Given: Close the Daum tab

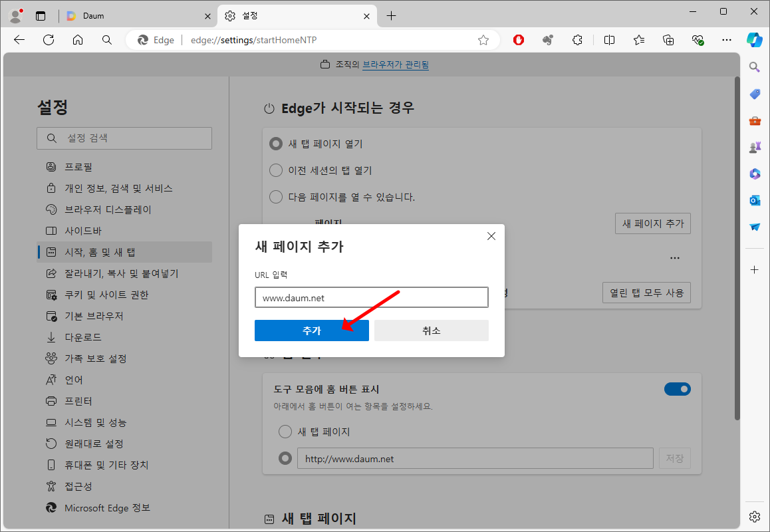Looking at the screenshot, I should 207,16.
